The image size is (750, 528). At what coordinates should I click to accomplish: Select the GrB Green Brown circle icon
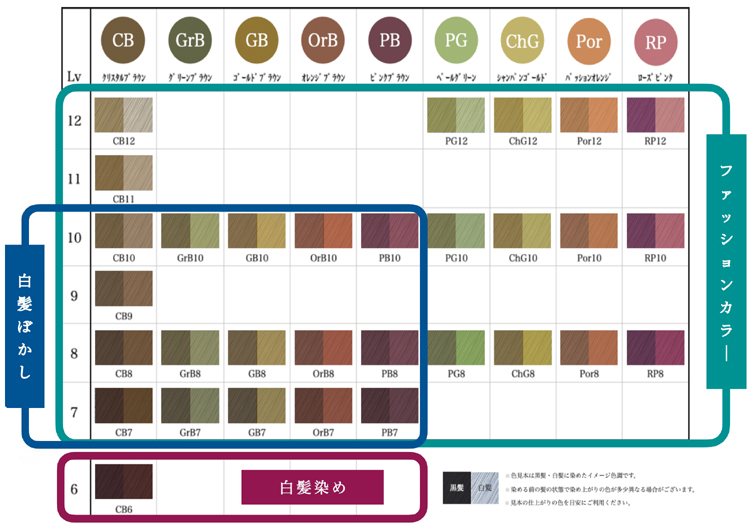(x=190, y=41)
